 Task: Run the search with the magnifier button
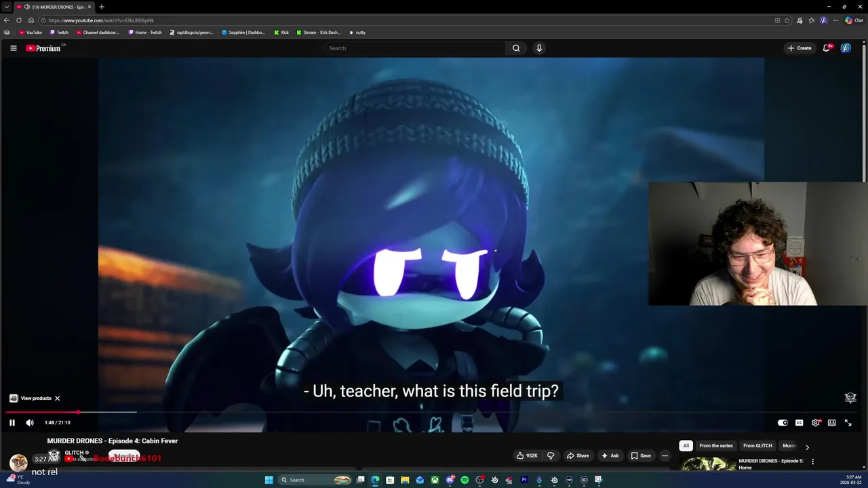point(516,48)
